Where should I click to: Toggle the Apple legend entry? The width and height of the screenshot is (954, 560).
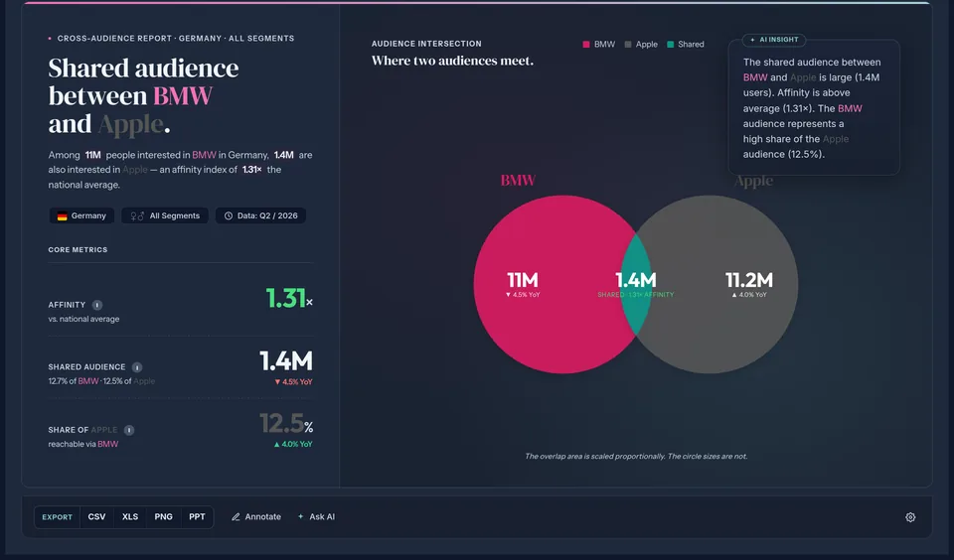[641, 45]
